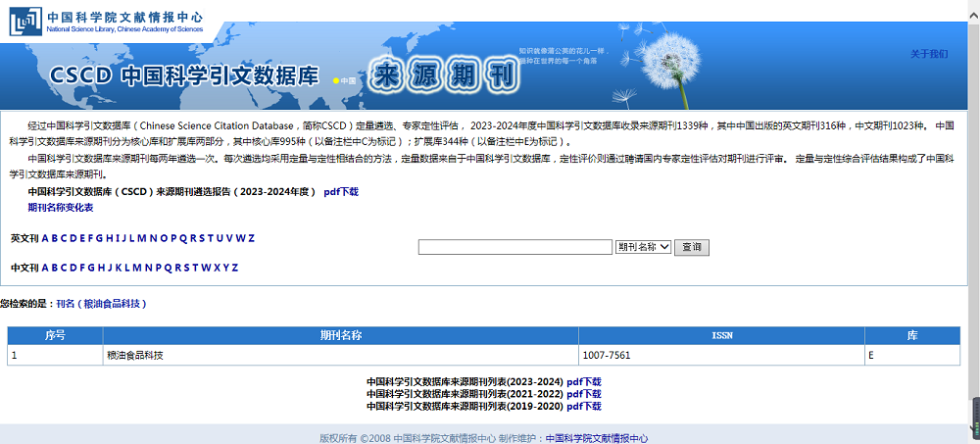Open the 期刊名称变化表 link
This screenshot has width=980, height=444.
tap(61, 208)
